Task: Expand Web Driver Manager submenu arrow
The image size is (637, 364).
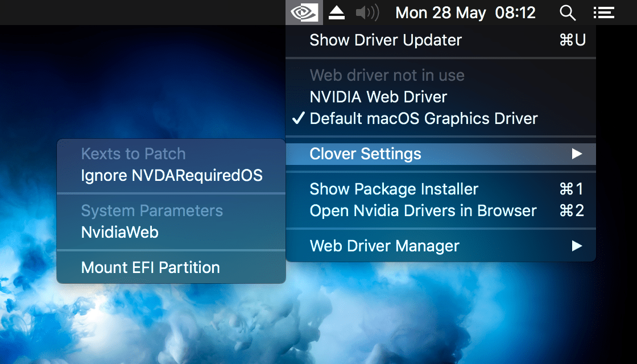Action: pyautogui.click(x=577, y=246)
